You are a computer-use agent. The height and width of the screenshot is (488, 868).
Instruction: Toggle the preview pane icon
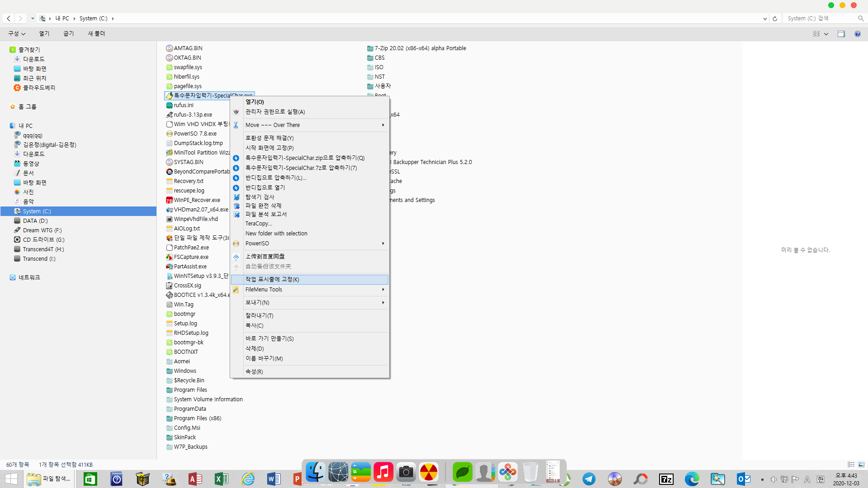[x=841, y=34]
